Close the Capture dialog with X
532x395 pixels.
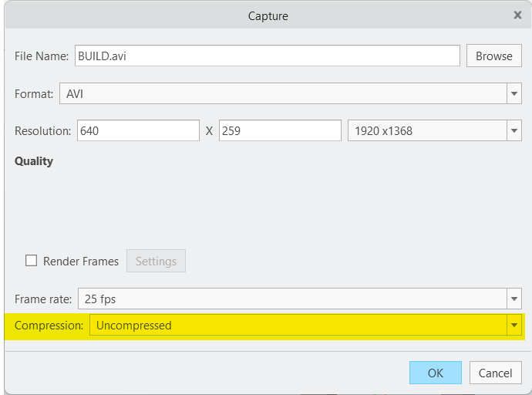tap(517, 15)
